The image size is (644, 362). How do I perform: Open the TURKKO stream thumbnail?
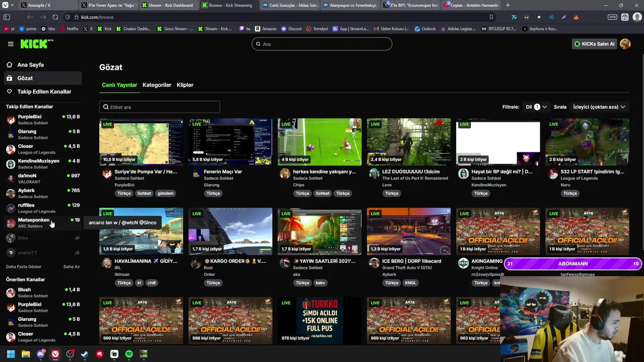tap(319, 321)
